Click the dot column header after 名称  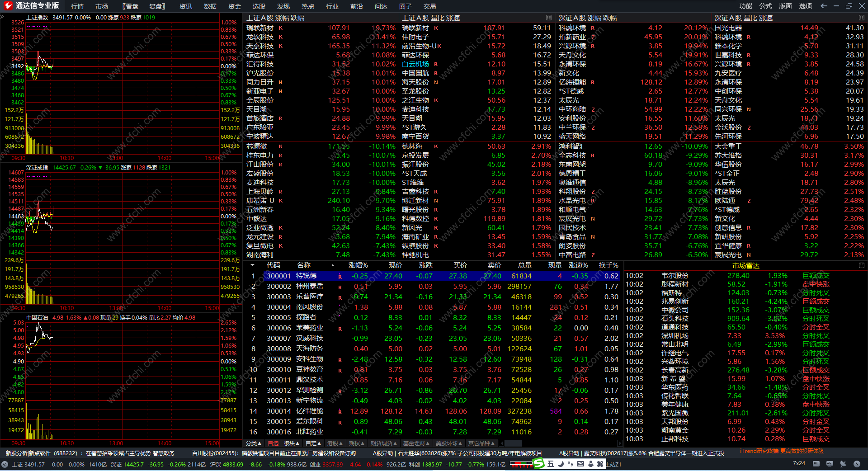(333, 265)
